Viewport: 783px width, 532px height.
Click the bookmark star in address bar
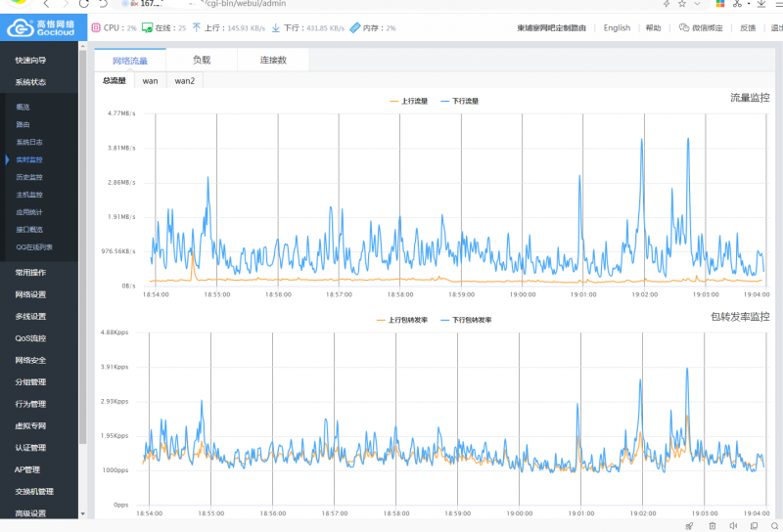point(682,4)
